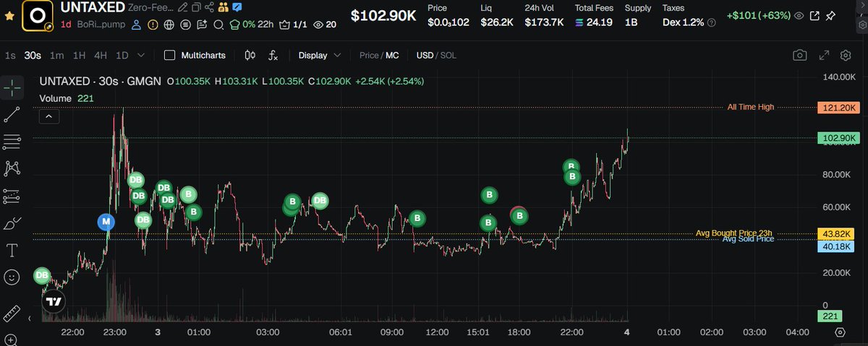Click the 121.20K price axis label
This screenshot has height=346, width=868.
click(838, 108)
